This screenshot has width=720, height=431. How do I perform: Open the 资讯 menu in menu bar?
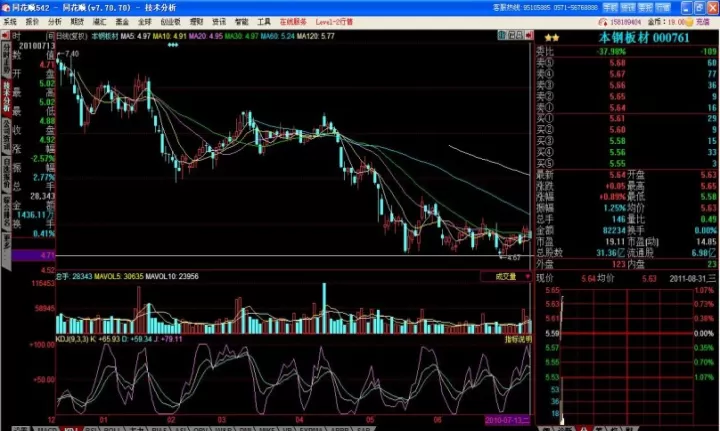click(219, 22)
